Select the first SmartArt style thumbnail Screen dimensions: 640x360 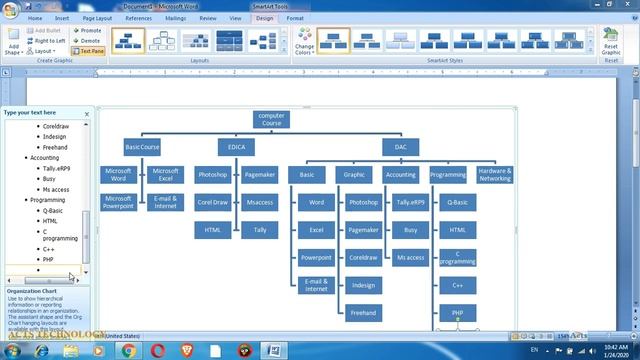coord(333,41)
